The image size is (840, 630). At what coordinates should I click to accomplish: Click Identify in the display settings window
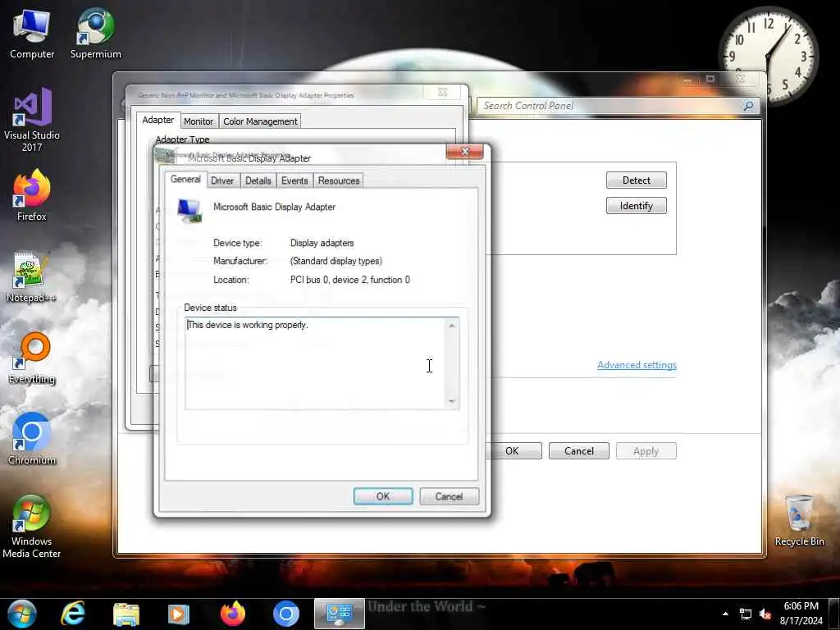[x=637, y=206]
